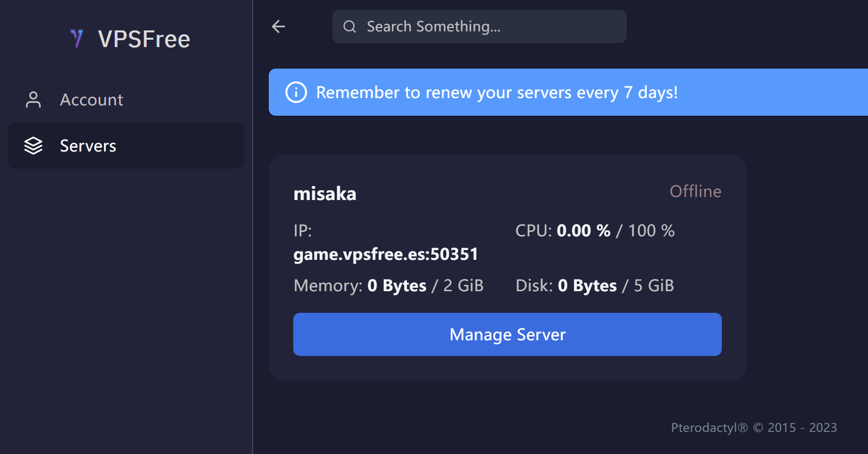
Task: Click the CPU usage 0.00 % value
Action: click(x=584, y=230)
